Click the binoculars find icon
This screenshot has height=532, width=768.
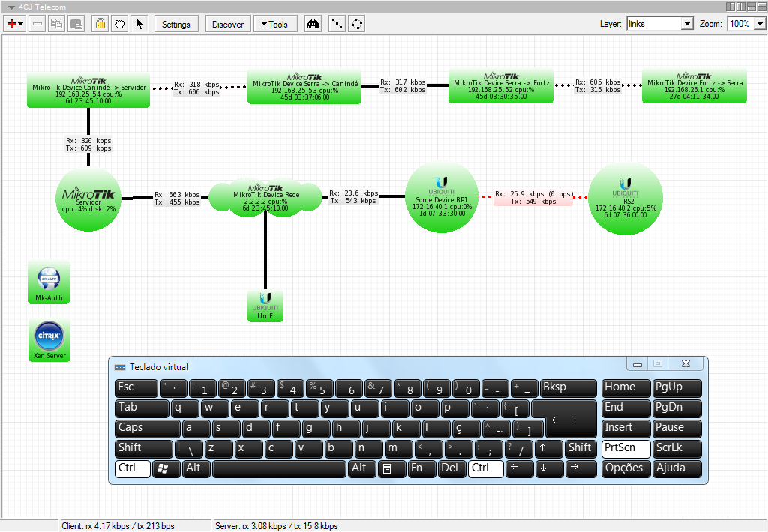(313, 24)
